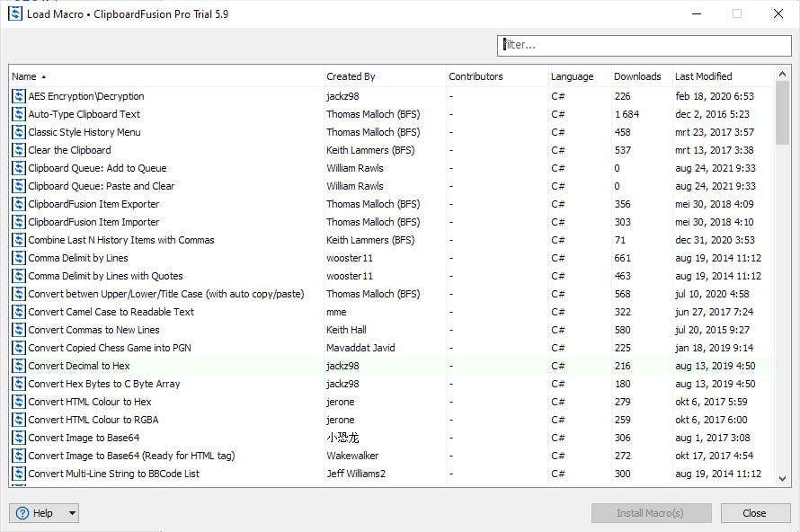Select the ClipboardFusion Item Exporter icon
The height and width of the screenshot is (532, 800).
19,204
